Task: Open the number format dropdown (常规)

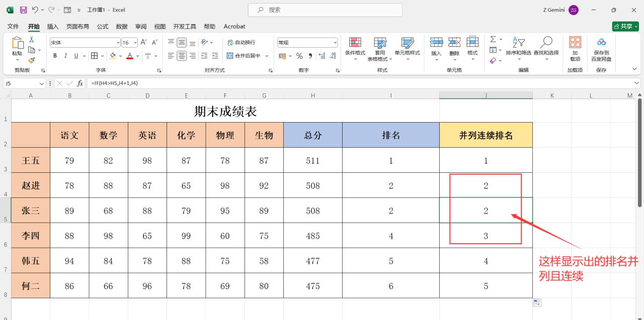Action: [335, 43]
